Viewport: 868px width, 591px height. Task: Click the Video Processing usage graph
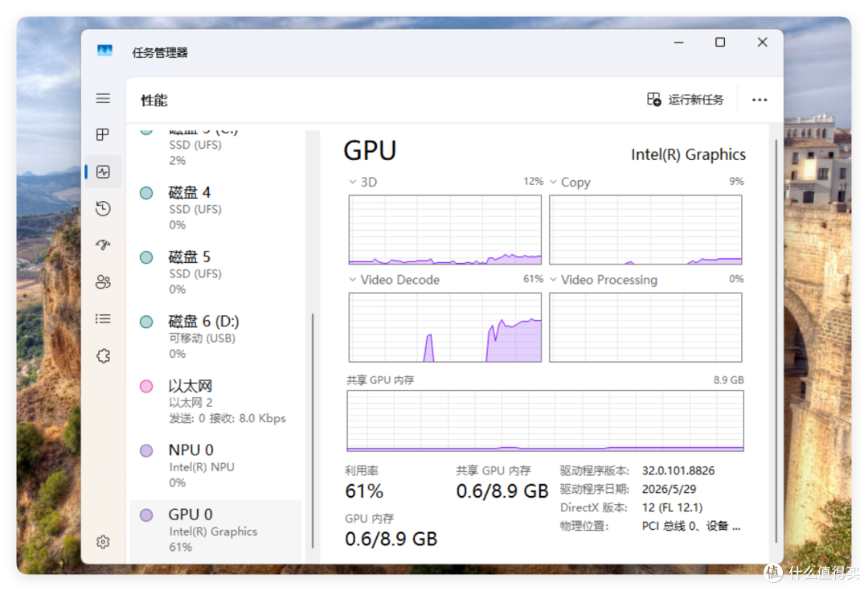645,327
